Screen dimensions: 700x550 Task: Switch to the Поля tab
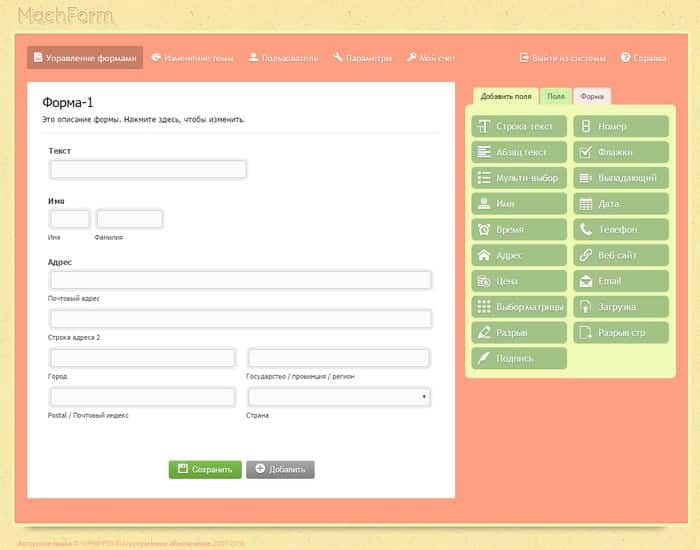click(556, 96)
